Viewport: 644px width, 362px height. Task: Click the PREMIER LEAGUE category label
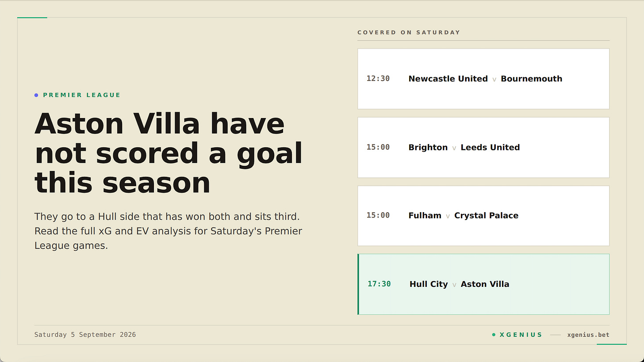click(82, 95)
